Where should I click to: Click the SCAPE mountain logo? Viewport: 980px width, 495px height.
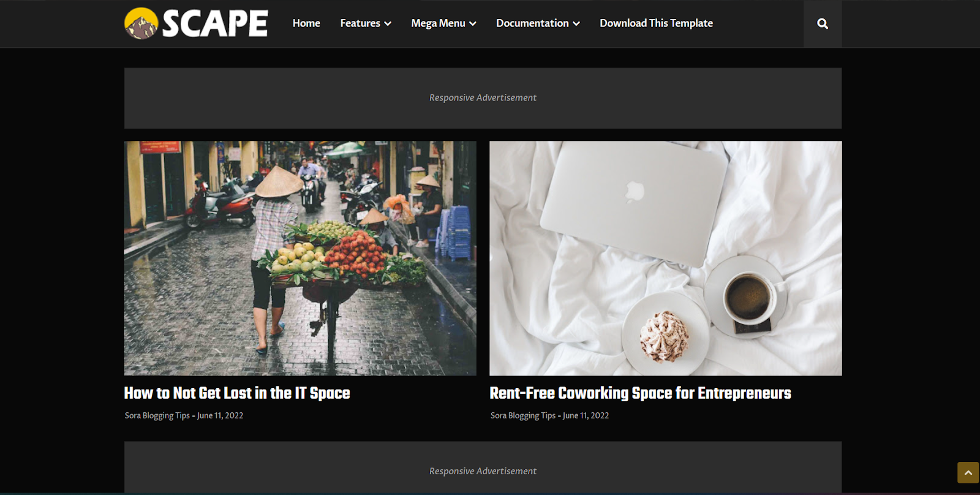pos(141,23)
